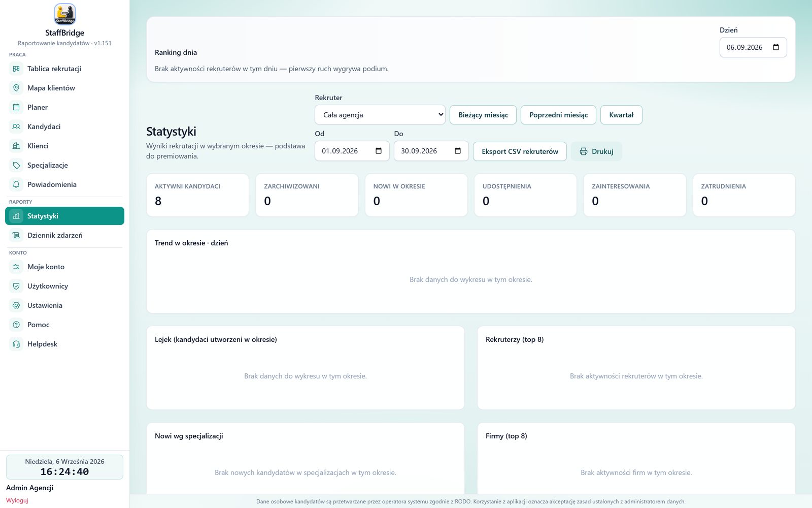
Task: Click the Powiadomienia bell icon
Action: [16, 184]
